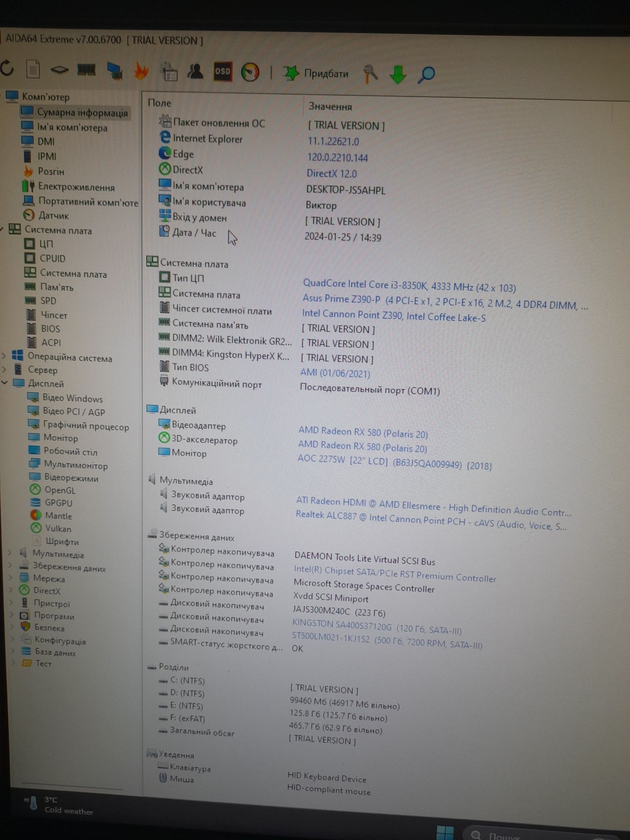Select Графічний процесор tree item

click(x=78, y=426)
